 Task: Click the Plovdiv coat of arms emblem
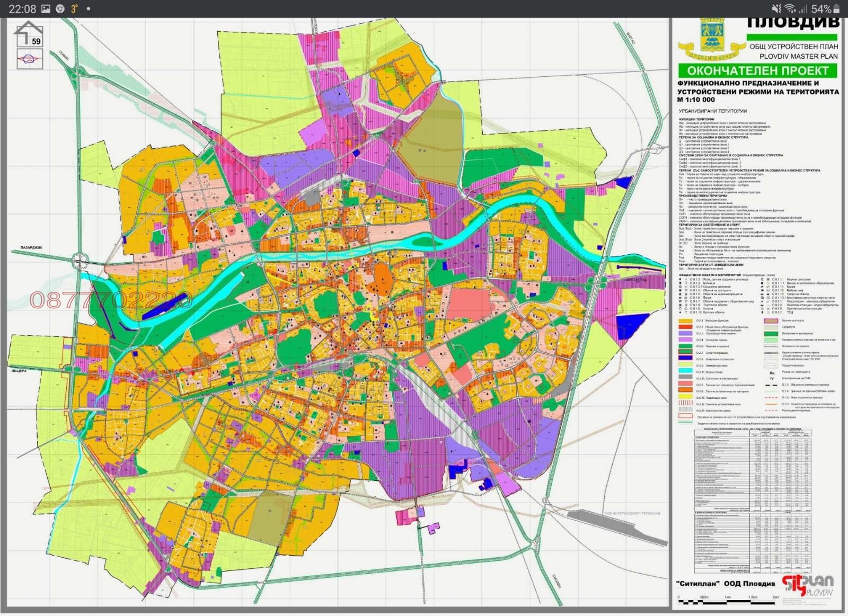coord(711,39)
